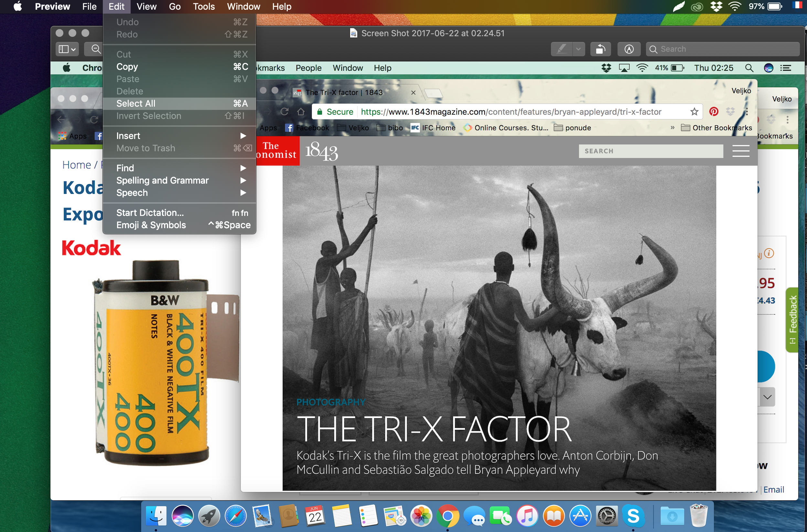This screenshot has width=807, height=532.
Task: Select the 'Select All' menu option
Action: (x=135, y=103)
